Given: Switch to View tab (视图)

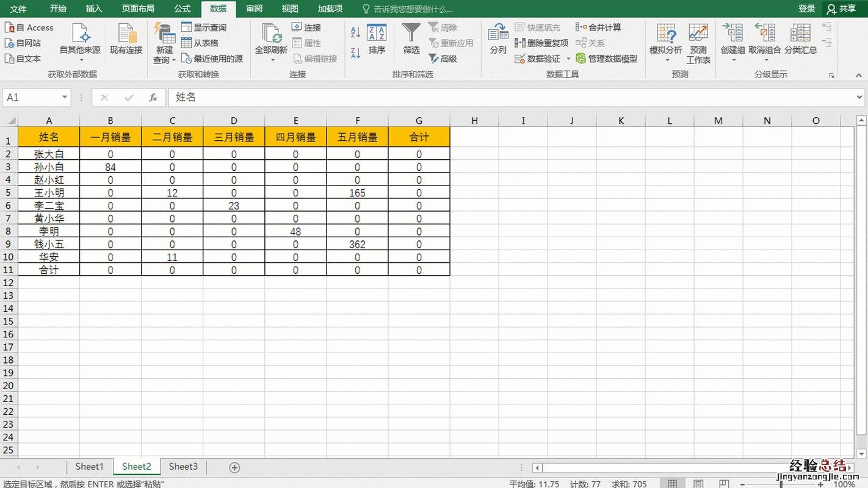Looking at the screenshot, I should (290, 9).
